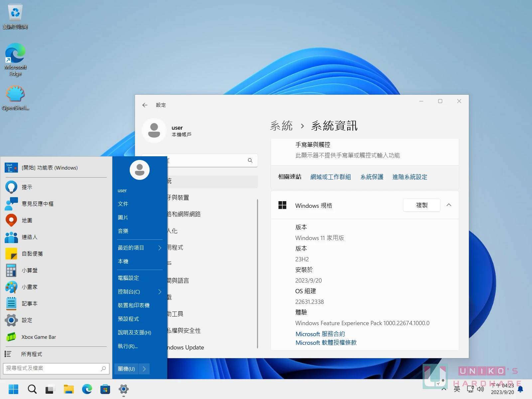Open network tray icon
532x399 pixels.
click(x=470, y=389)
